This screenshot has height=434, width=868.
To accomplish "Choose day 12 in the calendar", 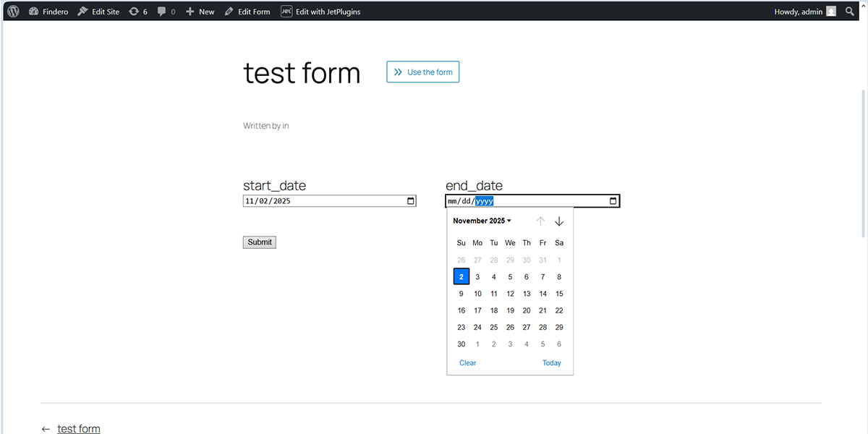I will (510, 294).
